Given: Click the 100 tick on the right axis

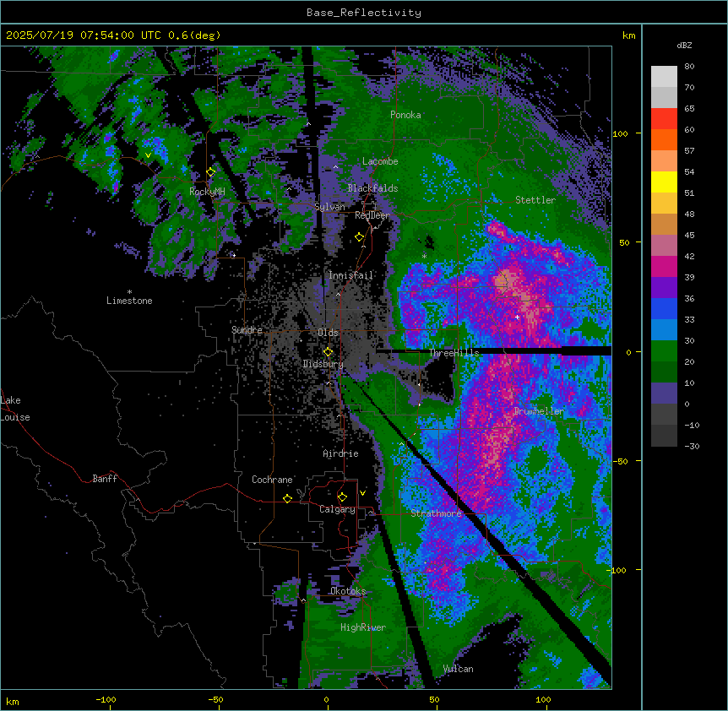Looking at the screenshot, I should (x=620, y=133).
